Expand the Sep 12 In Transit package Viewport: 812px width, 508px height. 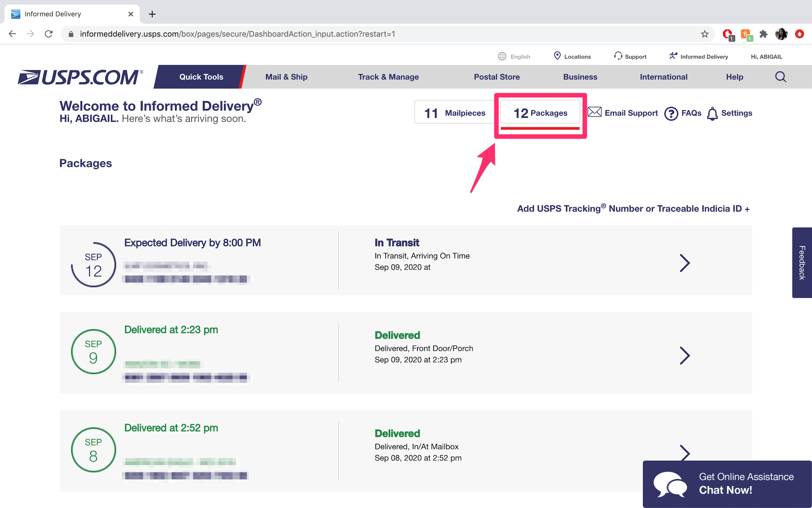point(684,263)
